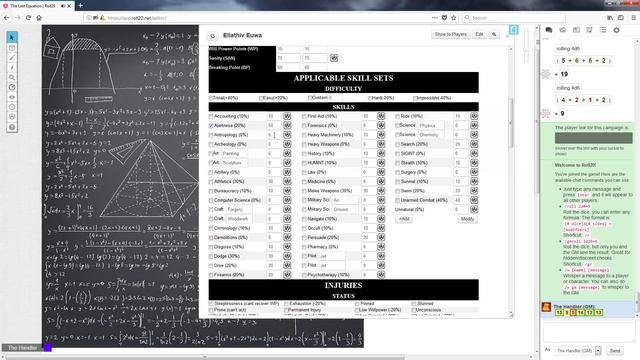Click the hidden player link bar in chat
Image resolution: width=640 pixels, height=360 pixels.
[x=593, y=138]
